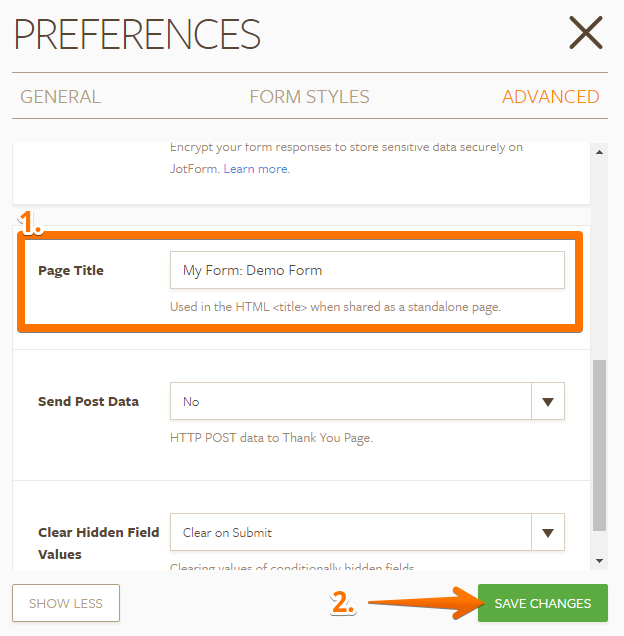
Task: Select the Advanced tab
Action: pos(550,97)
